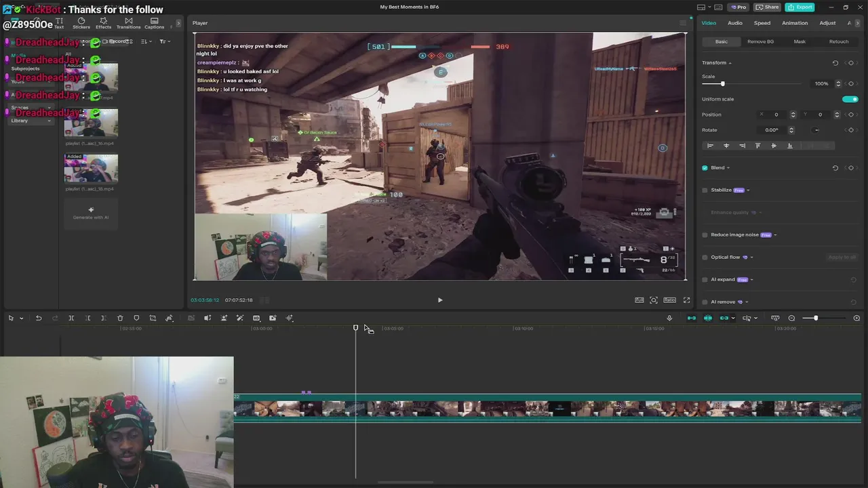Switch to the Video tab
This screenshot has height=488, width=868.
[709, 23]
